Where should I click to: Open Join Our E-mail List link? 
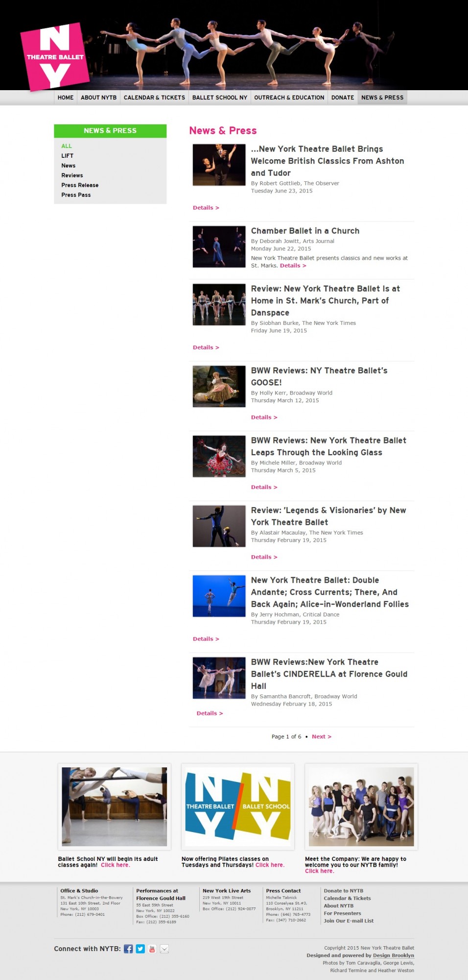(349, 921)
